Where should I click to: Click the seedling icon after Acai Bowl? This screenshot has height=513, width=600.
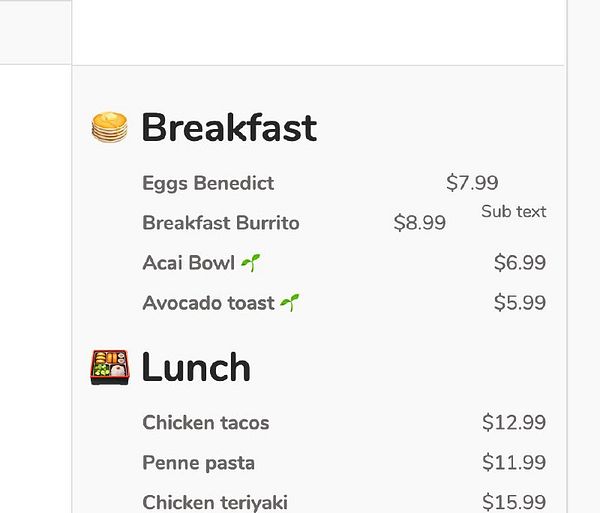(251, 263)
